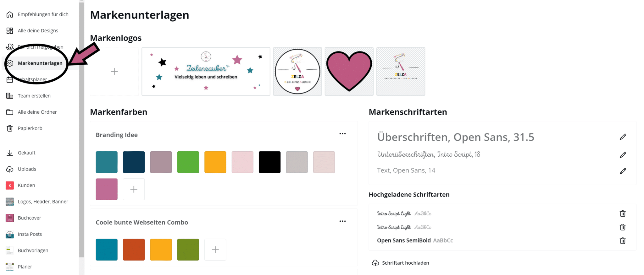Viewport: 644px width, 275px height.
Task: Select the orange swatch in Branding Idee
Action: [x=215, y=162]
